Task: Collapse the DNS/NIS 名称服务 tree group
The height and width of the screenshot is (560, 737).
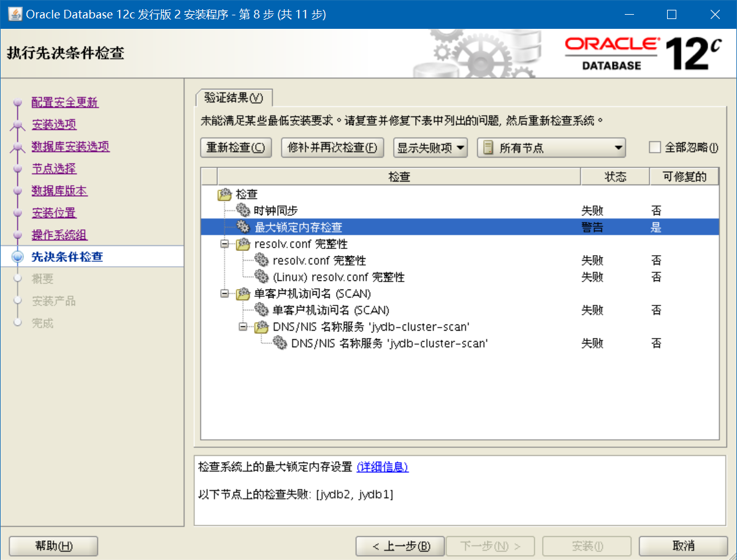Action: (243, 326)
